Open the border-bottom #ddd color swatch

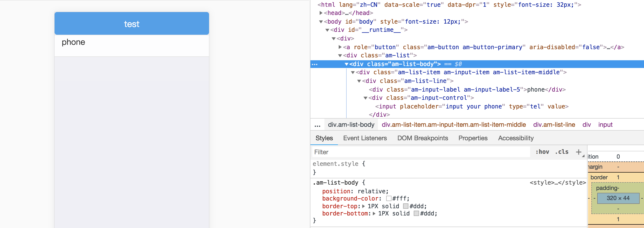tap(416, 214)
